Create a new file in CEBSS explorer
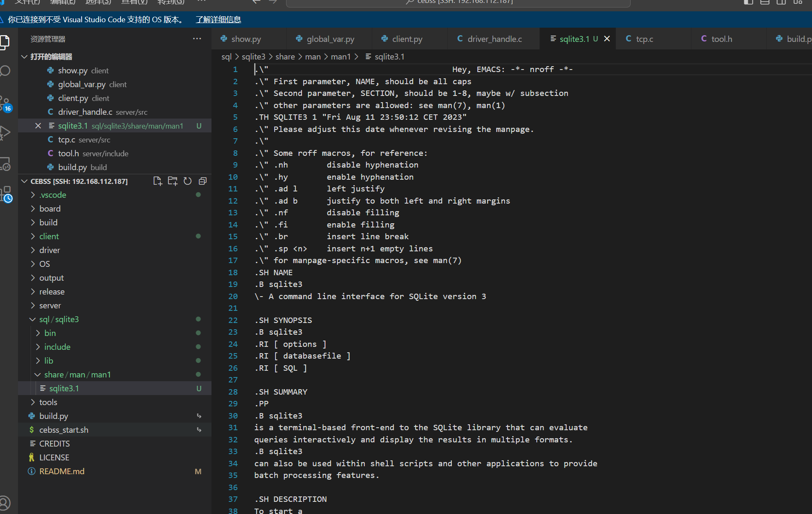 click(x=157, y=181)
